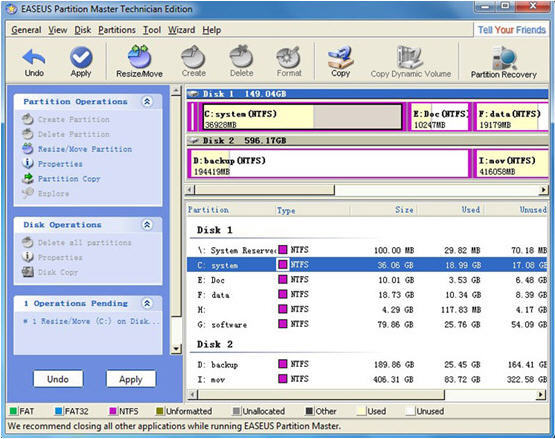The image size is (555, 439).
Task: Select F: data block in disk map
Action: (512, 117)
